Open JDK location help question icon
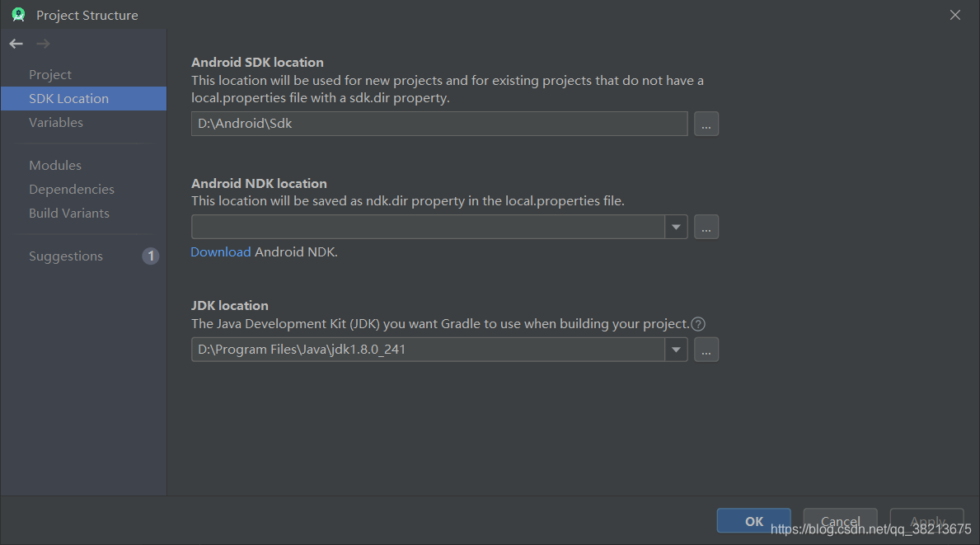The image size is (980, 545). click(x=698, y=324)
